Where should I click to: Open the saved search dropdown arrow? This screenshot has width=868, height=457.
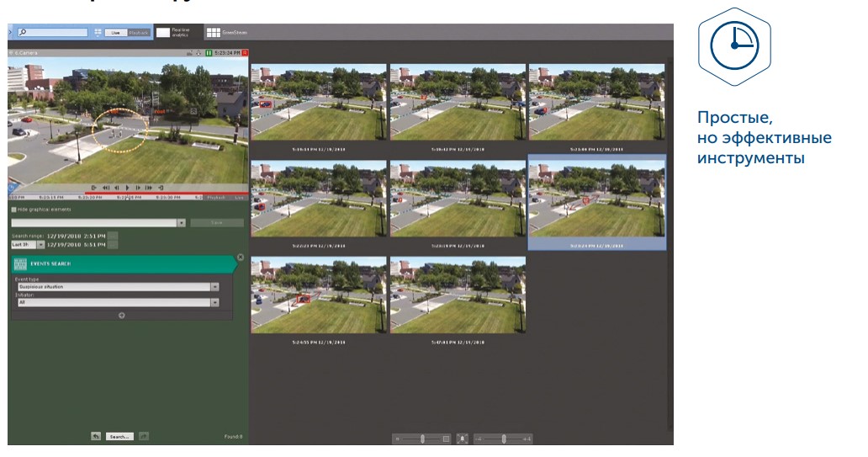click(181, 223)
